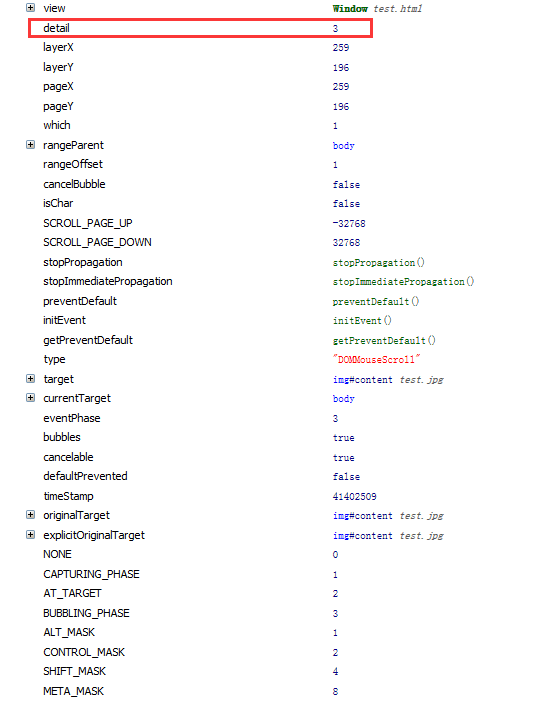This screenshot has width=535, height=702.
Task: Open the getPreventDefault() function link
Action: pos(384,340)
